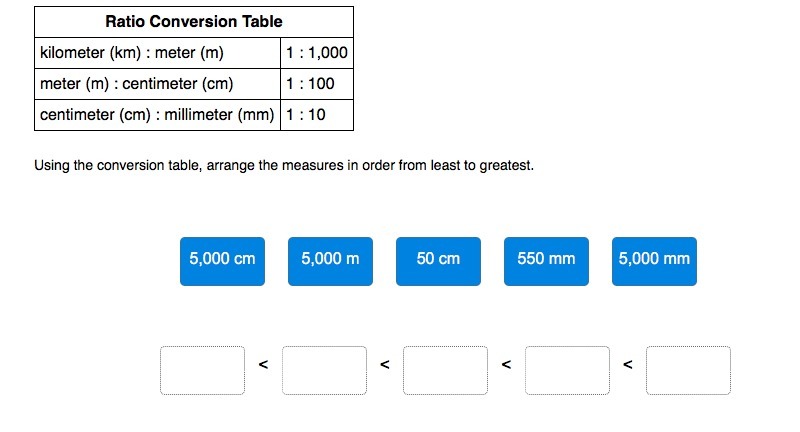Select the middle empty answer box
Screen dimensions: 800x432
(445, 370)
